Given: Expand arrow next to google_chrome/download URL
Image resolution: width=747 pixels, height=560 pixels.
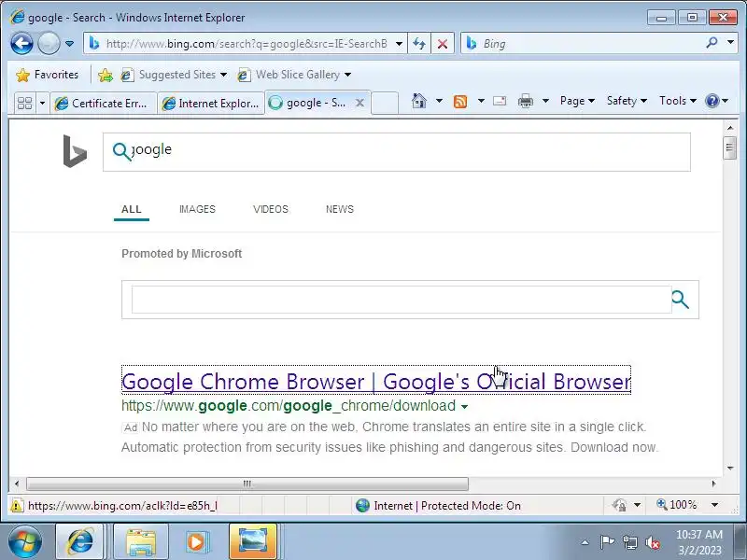Looking at the screenshot, I should pos(464,407).
